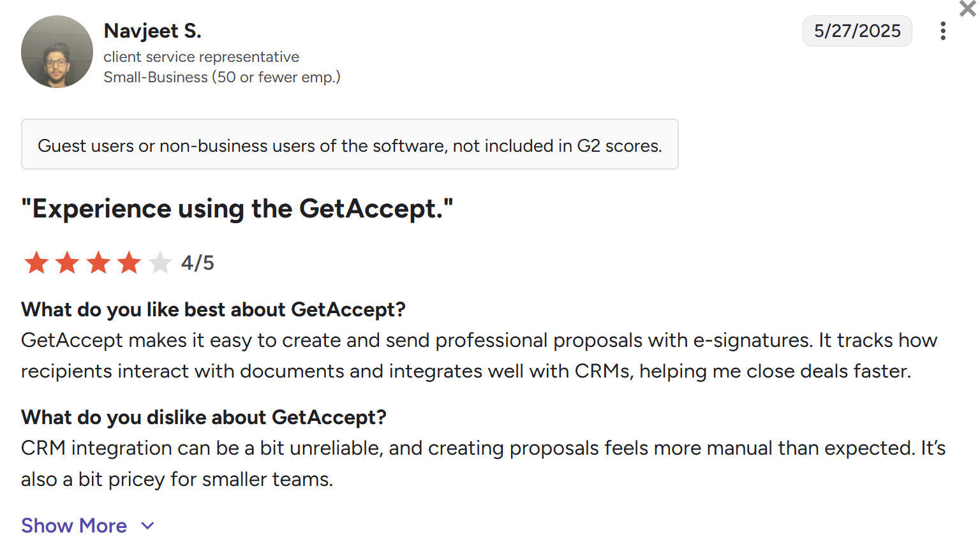Click the 5/27/2025 date badge

click(857, 31)
